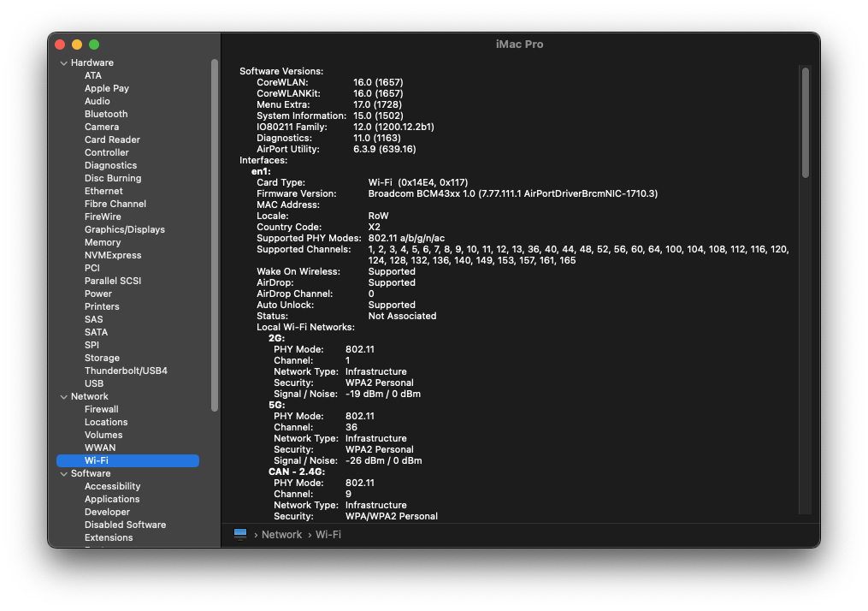Screen dimensions: 868x611
Task: Select Card Reader in the sidebar
Action: click(112, 139)
